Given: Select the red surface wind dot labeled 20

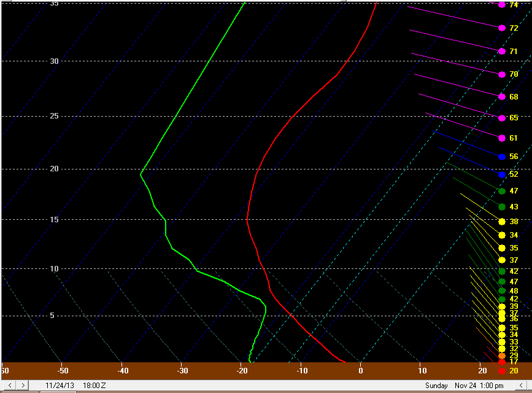Looking at the screenshot, I should 502,371.
